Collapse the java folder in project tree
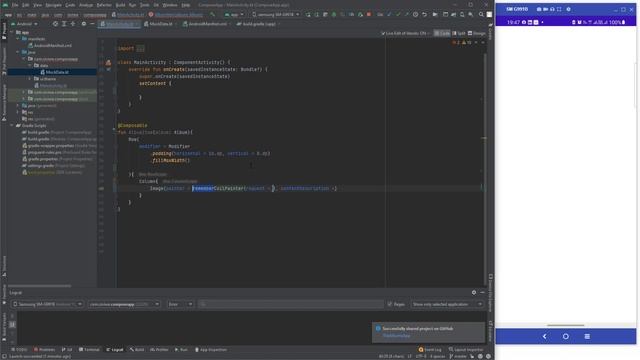The image size is (640, 360). [18, 52]
